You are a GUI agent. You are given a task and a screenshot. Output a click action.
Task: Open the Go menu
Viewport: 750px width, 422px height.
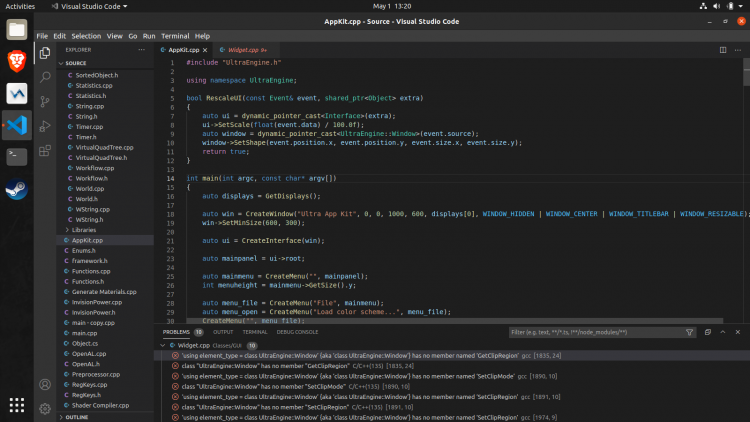pos(132,36)
